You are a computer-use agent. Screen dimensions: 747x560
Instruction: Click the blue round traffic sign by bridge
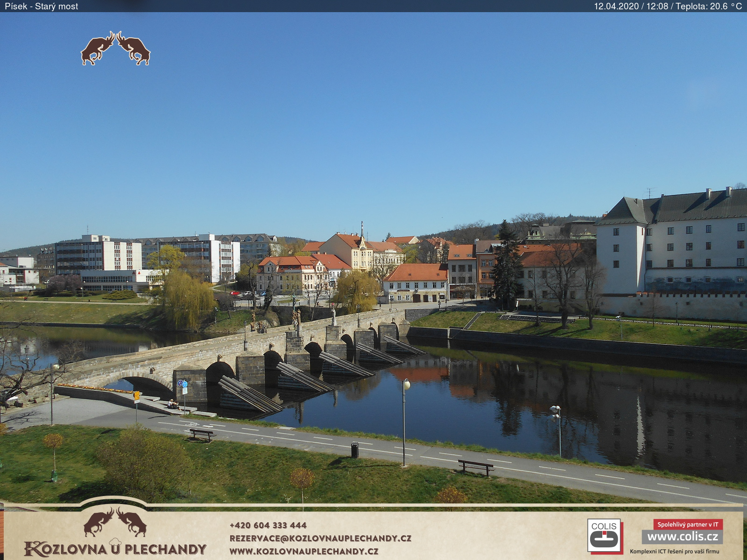pos(184,385)
